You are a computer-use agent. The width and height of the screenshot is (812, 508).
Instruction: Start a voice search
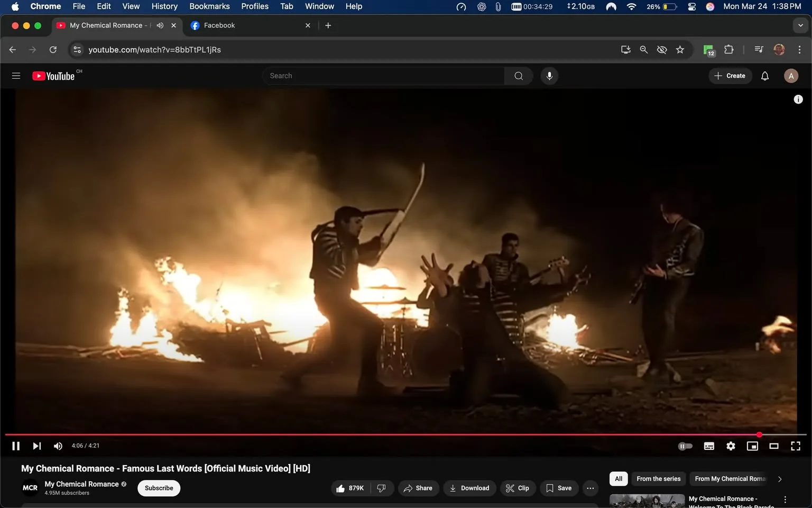(549, 76)
